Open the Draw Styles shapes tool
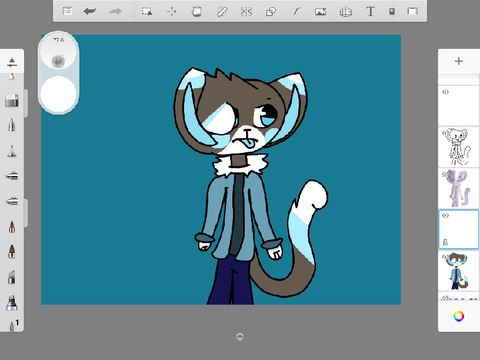 coord(271,12)
